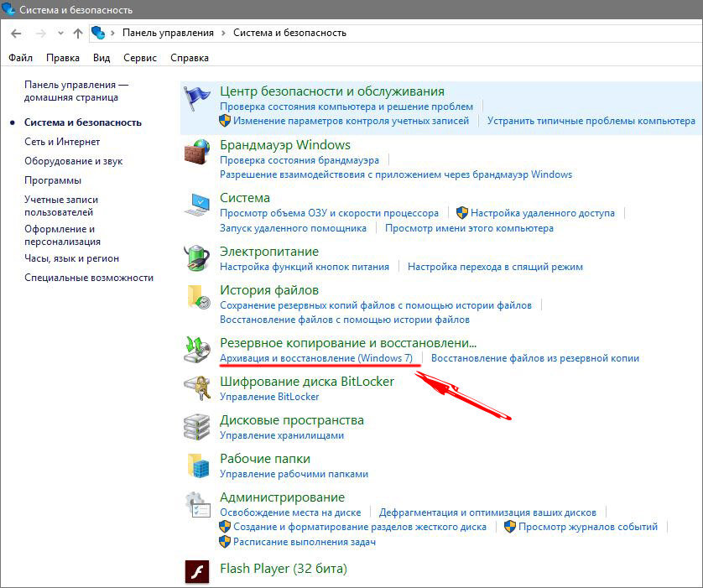Viewport: 703px width, 588px height.
Task: Click Устранить типичные проблемы компьютера
Action: click(591, 121)
